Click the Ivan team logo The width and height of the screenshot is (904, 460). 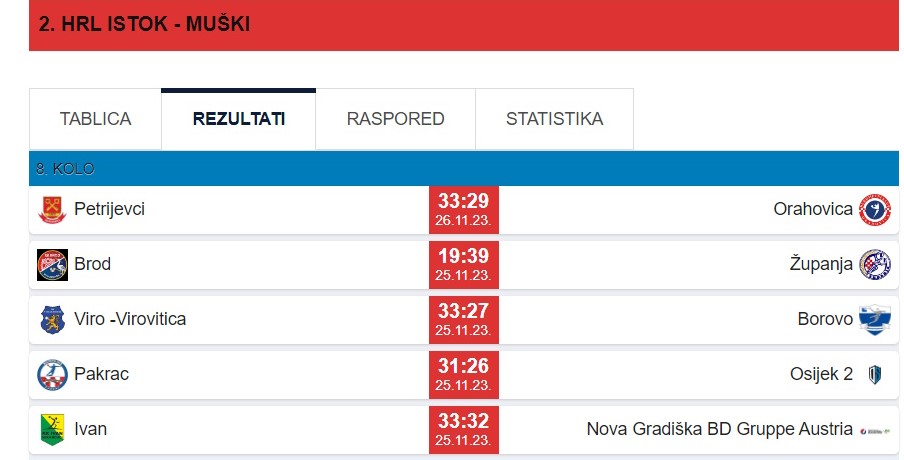click(x=52, y=430)
